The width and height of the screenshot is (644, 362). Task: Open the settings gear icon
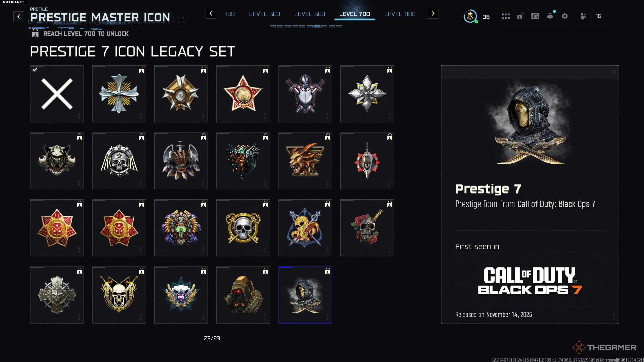point(565,16)
